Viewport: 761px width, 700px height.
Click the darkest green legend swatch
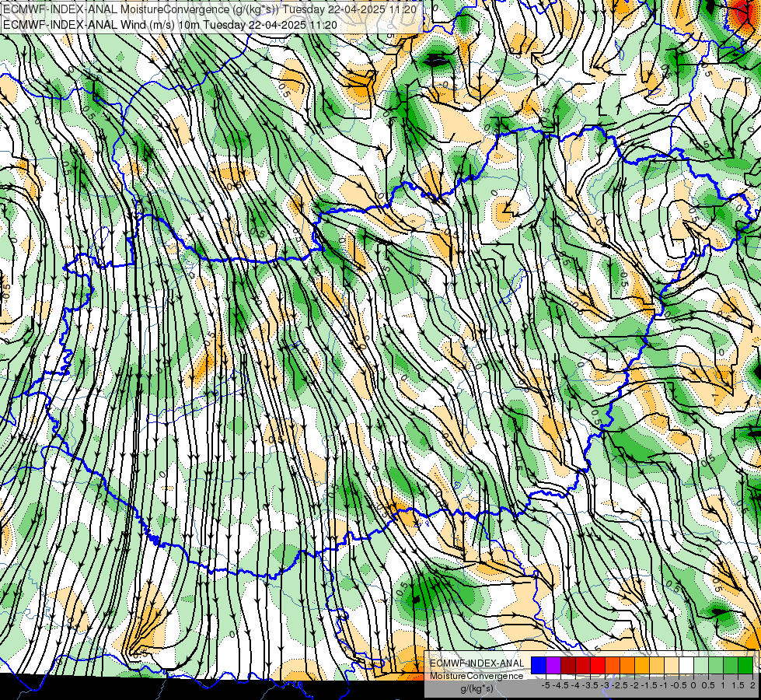745,666
